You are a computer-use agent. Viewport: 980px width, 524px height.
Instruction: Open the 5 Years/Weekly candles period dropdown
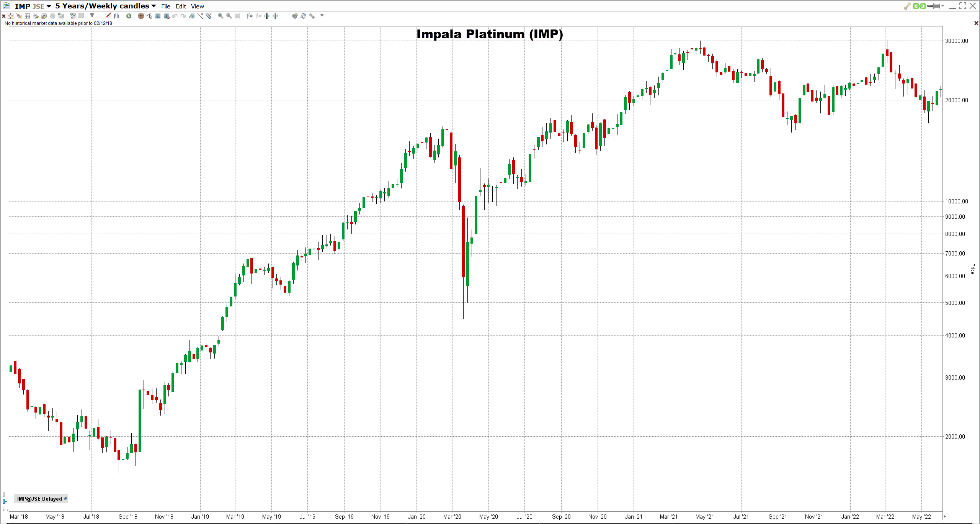coord(106,6)
